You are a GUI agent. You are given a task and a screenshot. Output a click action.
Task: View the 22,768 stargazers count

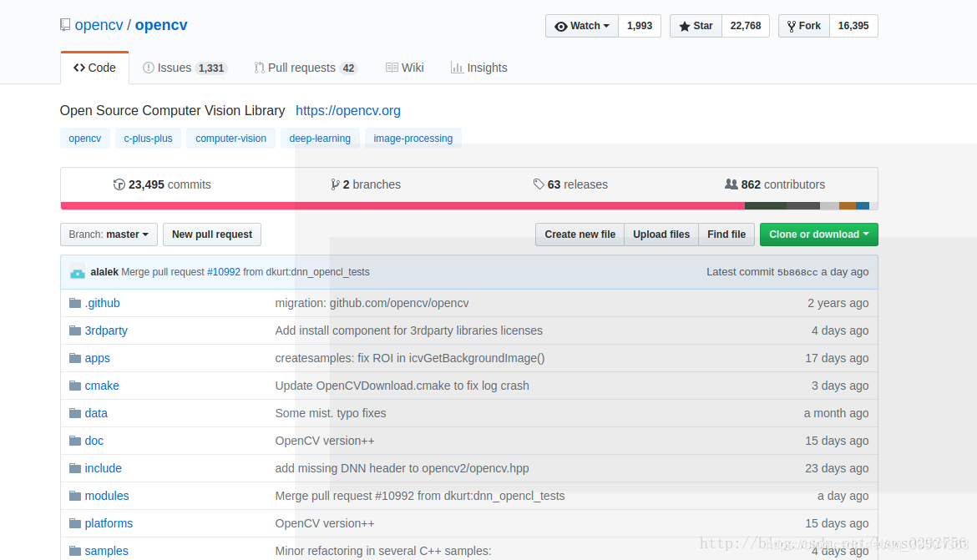(745, 26)
